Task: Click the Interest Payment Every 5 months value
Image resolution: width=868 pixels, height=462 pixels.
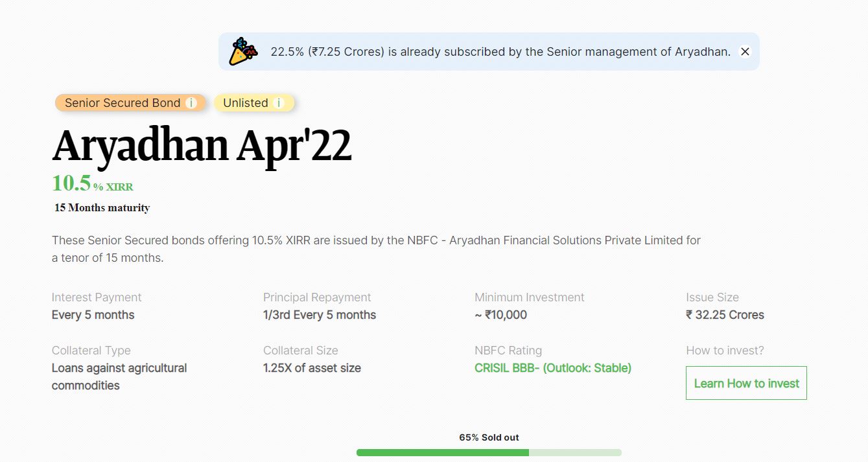Action: 93,315
